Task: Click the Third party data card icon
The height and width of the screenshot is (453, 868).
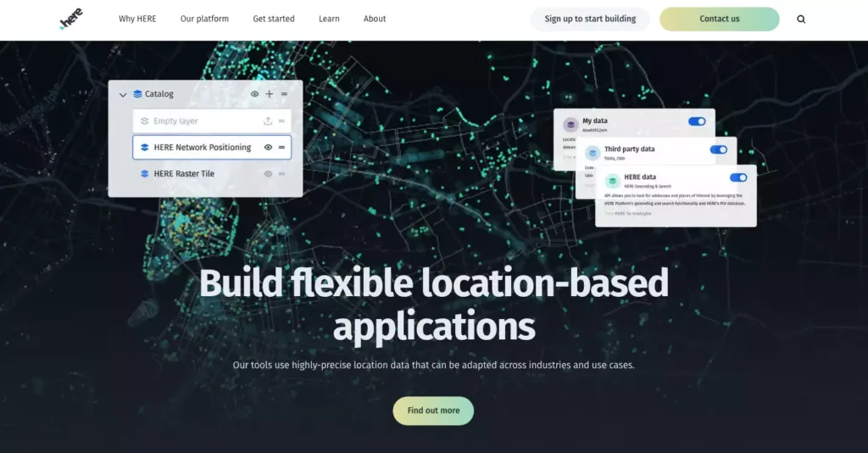Action: [x=593, y=153]
